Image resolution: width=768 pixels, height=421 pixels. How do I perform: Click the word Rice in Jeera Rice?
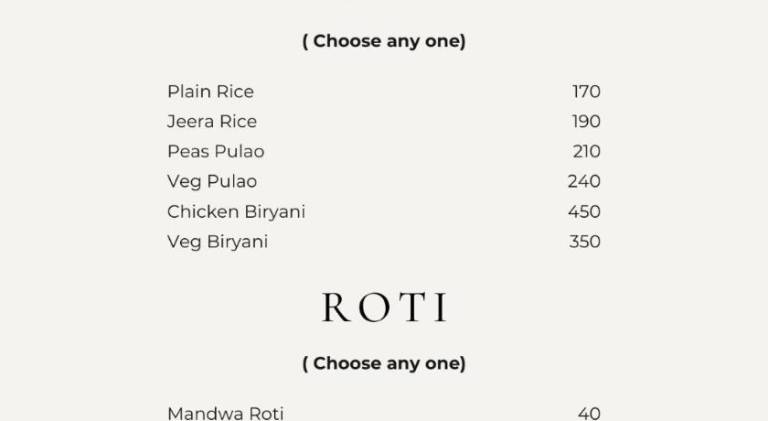(238, 121)
